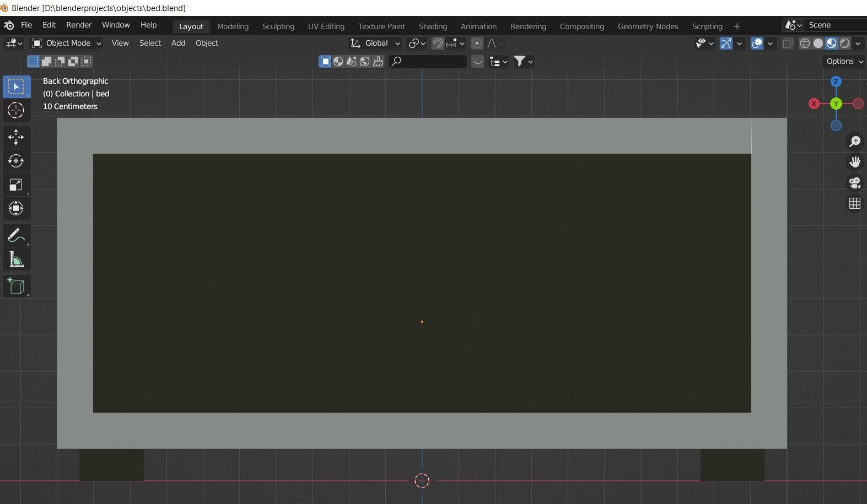The image size is (867, 504).
Task: Click the object asset filter icon
Action: tap(325, 61)
